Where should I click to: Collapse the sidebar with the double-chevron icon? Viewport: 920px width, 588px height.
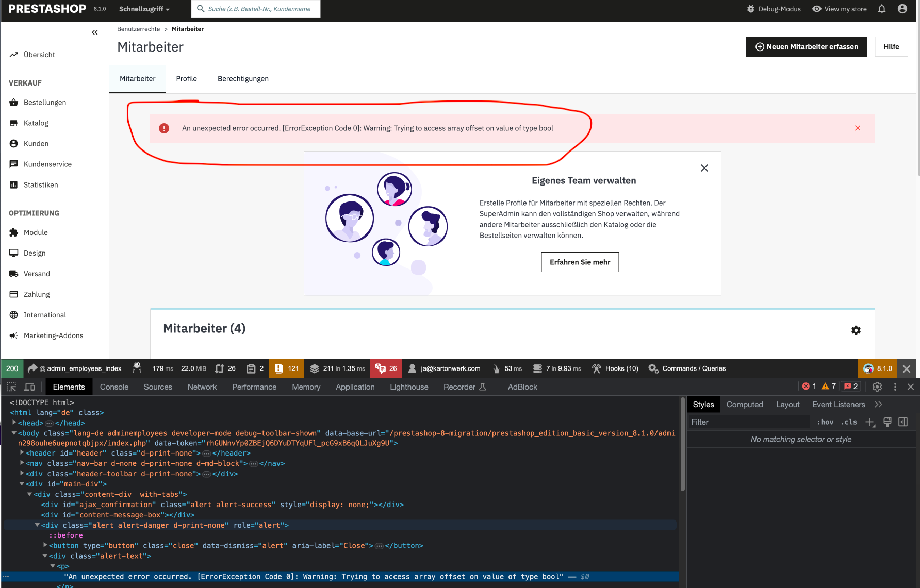95,32
